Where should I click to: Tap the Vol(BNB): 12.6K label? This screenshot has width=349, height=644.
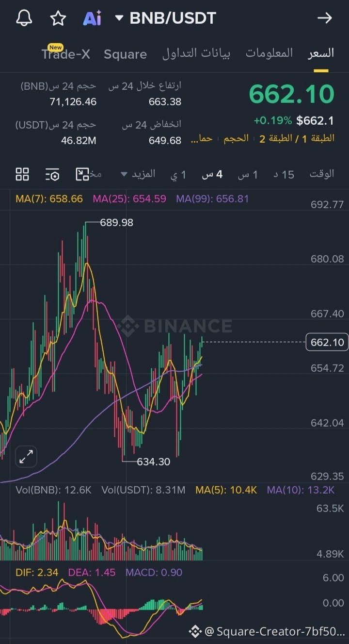[x=53, y=490]
